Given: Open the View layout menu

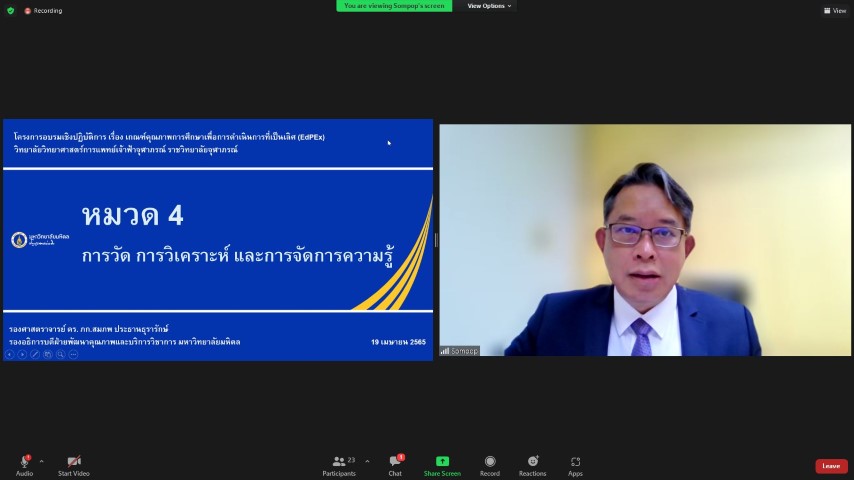Looking at the screenshot, I should point(835,10).
